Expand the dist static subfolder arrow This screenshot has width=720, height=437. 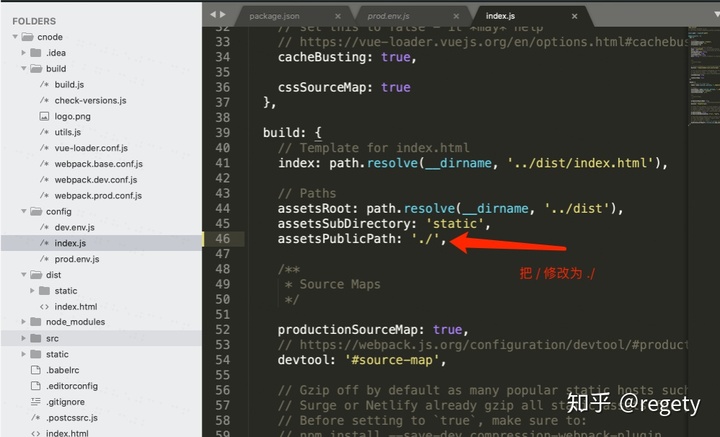(x=32, y=291)
